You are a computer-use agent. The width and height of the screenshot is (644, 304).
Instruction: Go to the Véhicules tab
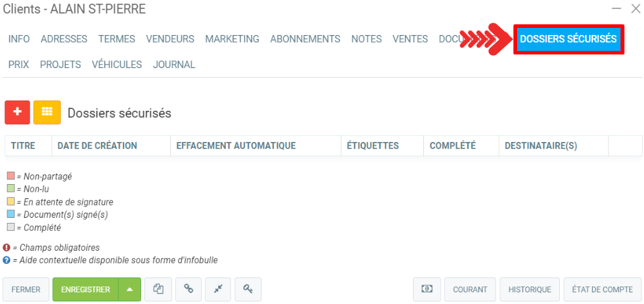[x=117, y=64]
